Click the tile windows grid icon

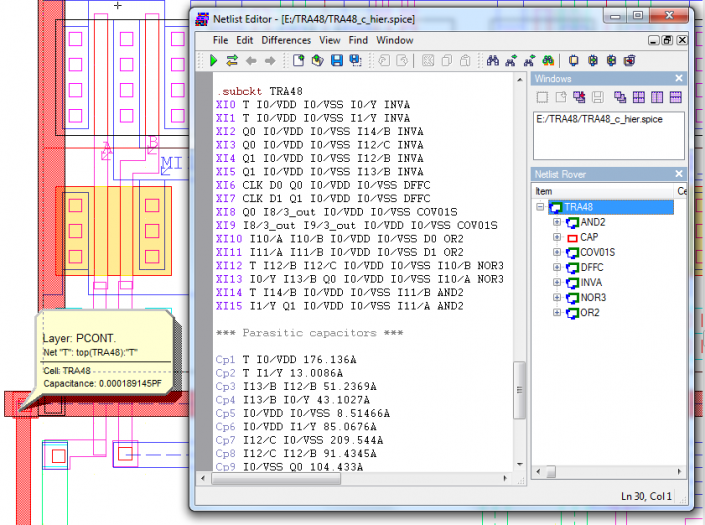[x=639, y=97]
